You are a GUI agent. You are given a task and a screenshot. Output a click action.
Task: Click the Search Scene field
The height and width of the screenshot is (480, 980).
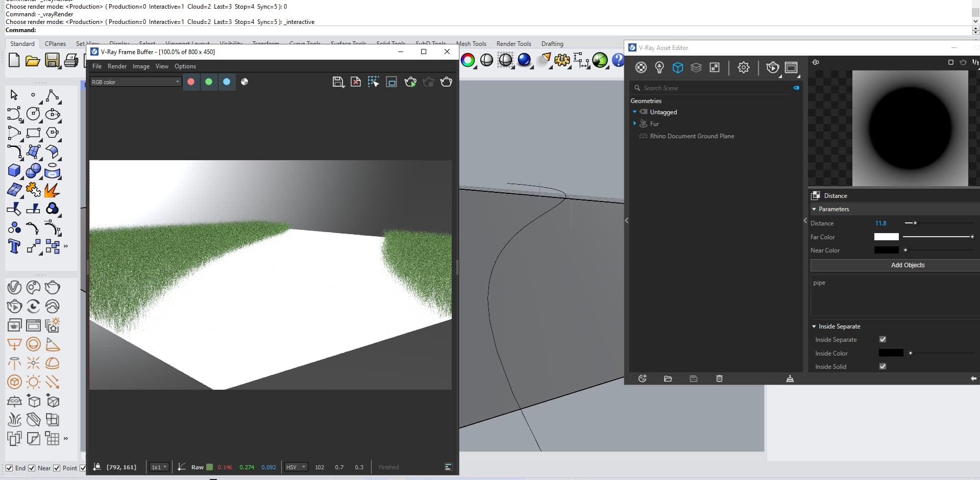pyautogui.click(x=715, y=88)
